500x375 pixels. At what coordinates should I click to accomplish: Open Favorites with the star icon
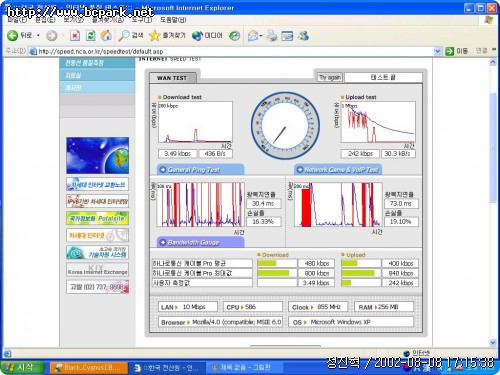(154, 35)
